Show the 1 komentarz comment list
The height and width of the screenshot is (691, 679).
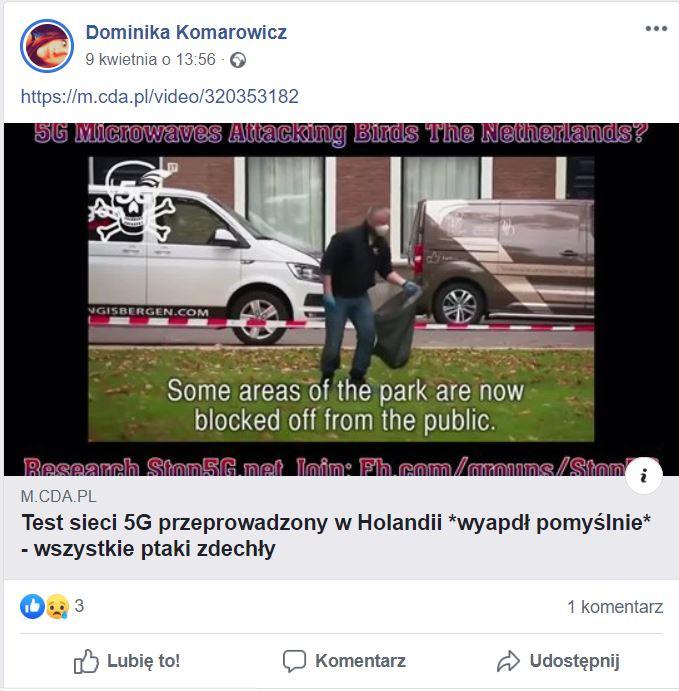(615, 607)
